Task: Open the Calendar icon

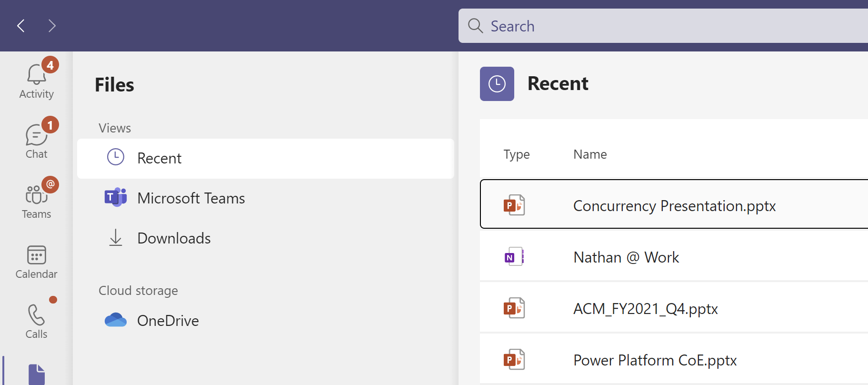Action: pos(36,256)
